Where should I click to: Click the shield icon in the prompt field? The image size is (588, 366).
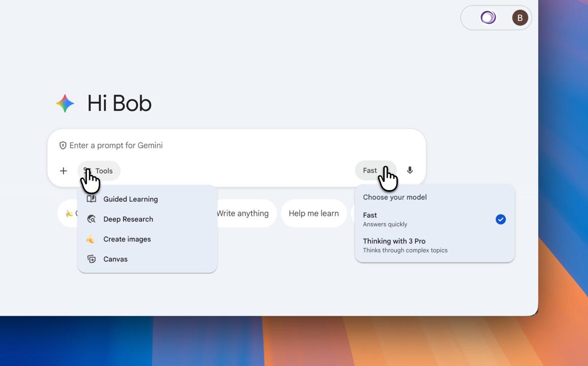tap(62, 145)
